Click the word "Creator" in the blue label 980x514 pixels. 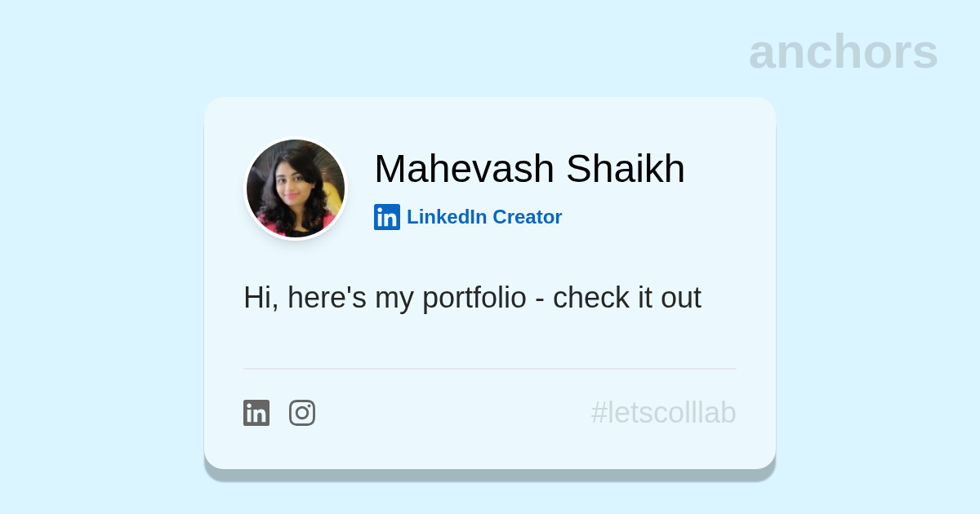point(528,217)
